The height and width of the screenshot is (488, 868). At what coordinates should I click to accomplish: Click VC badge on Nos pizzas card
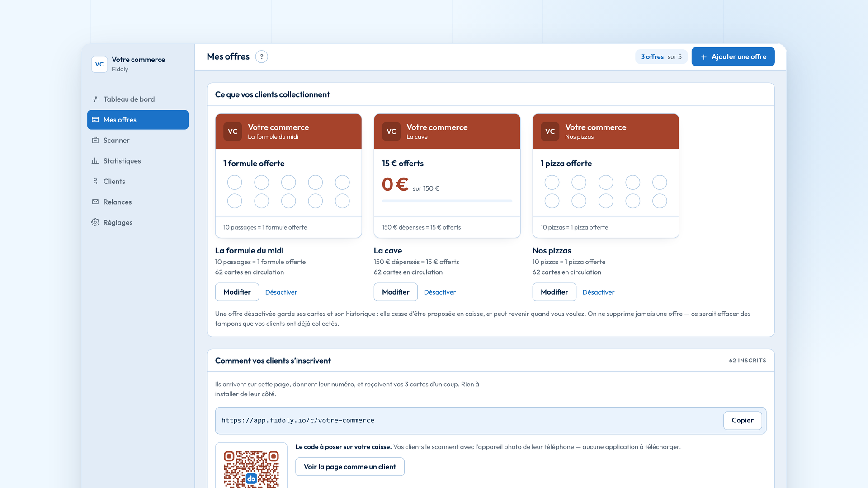pos(550,131)
